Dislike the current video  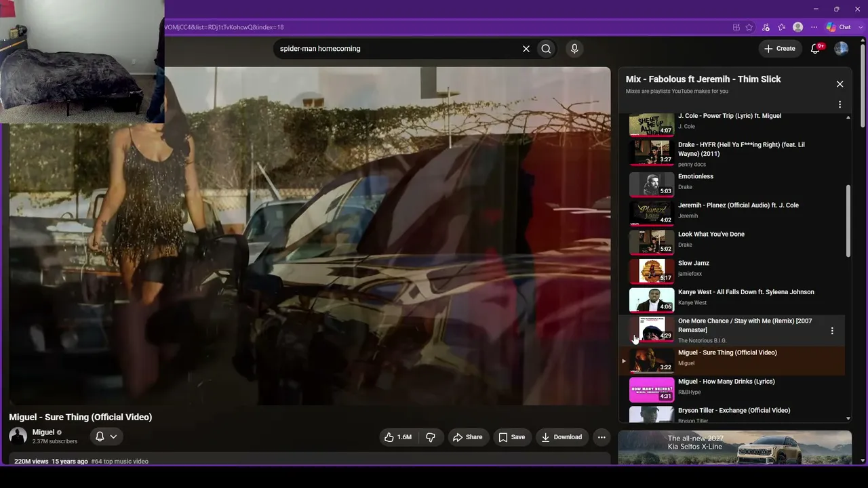431,437
